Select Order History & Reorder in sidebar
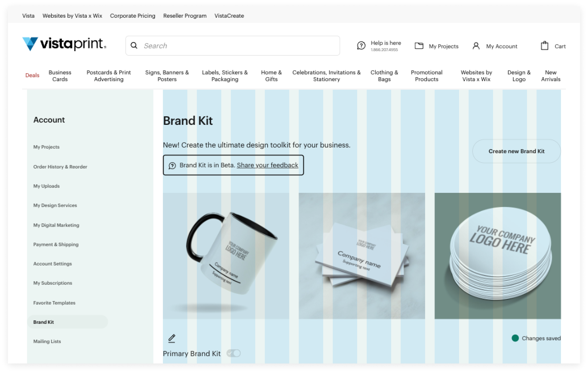588x373 pixels. click(60, 167)
